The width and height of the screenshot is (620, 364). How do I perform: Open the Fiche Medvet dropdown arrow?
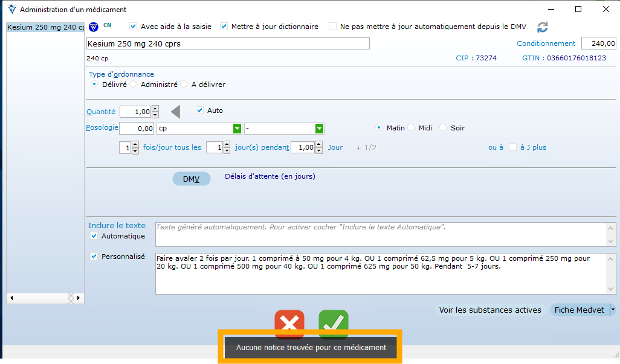[x=613, y=310]
